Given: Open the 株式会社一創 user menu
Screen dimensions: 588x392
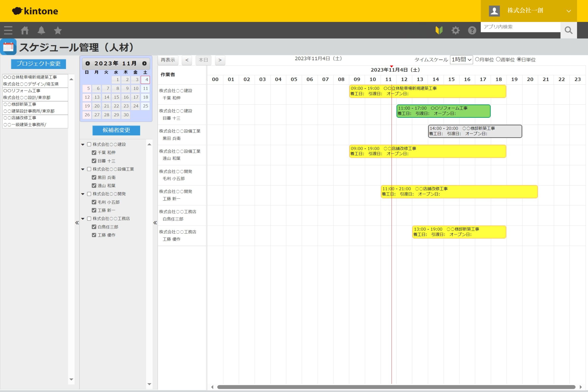Looking at the screenshot, I should 529,11.
